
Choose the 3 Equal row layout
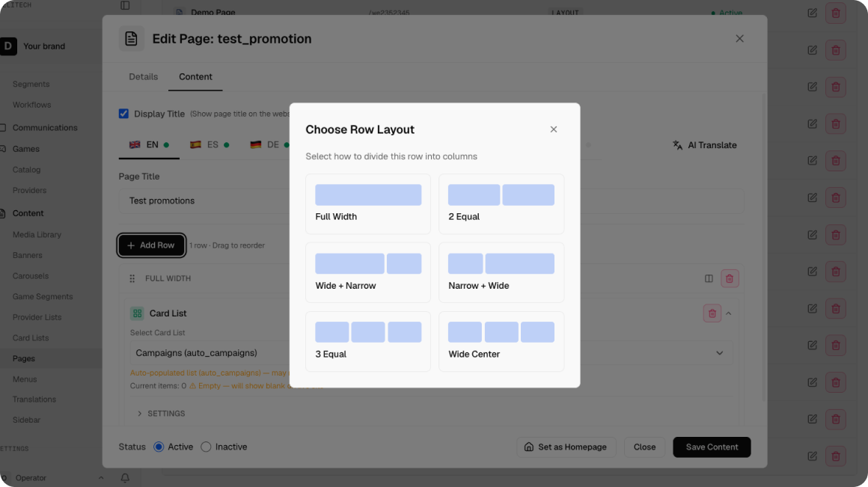[368, 341]
